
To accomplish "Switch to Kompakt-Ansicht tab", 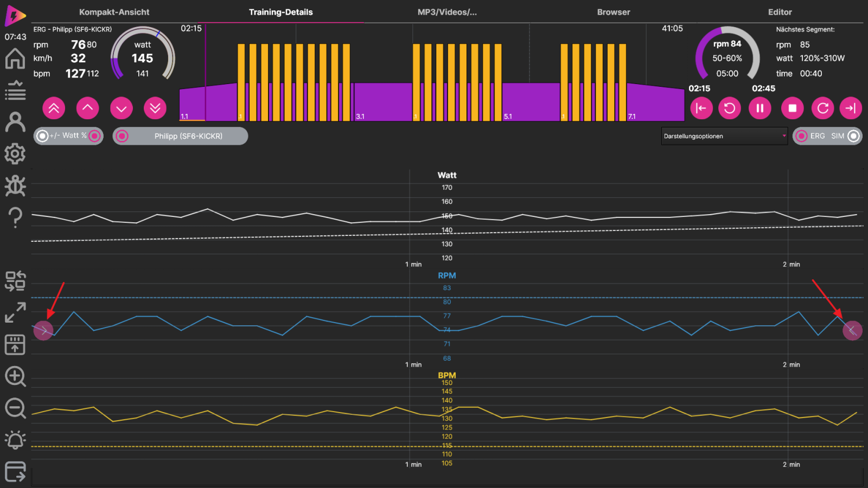I will 114,12.
